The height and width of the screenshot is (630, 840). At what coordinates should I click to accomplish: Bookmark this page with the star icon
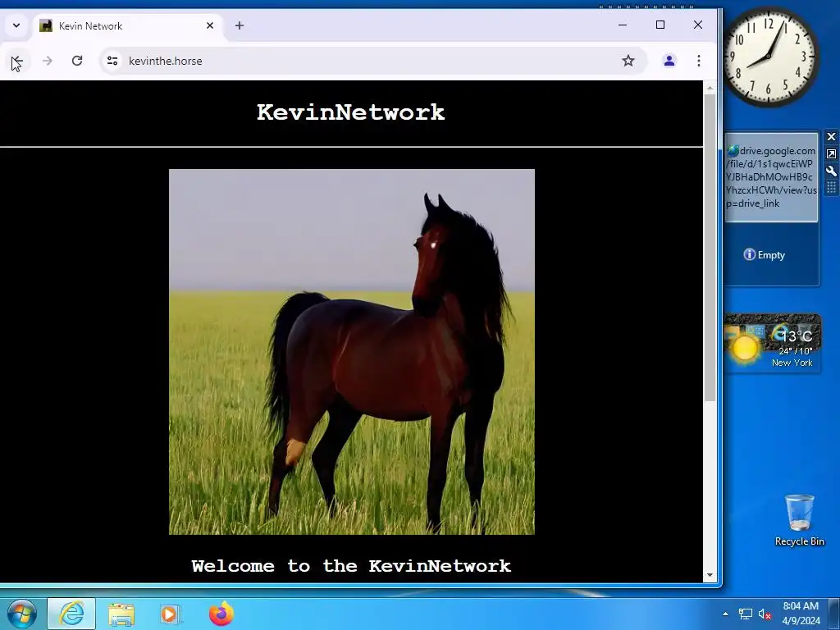pos(628,61)
